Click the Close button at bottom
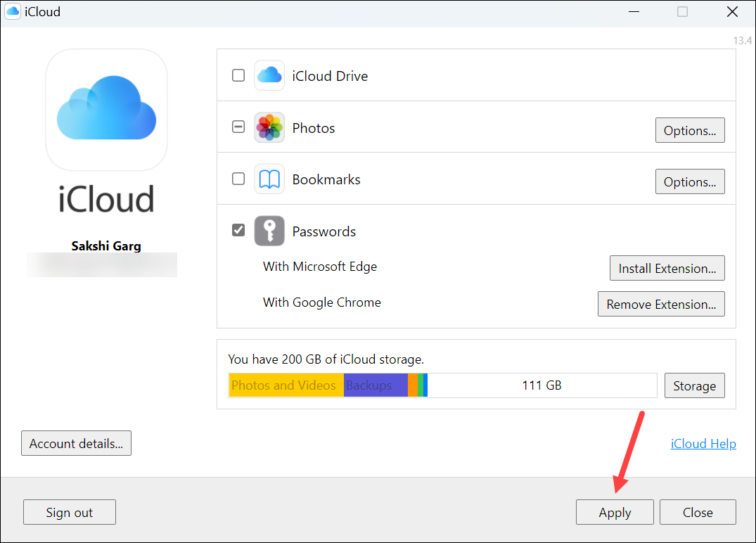Viewport: 756px width, 543px height. tap(698, 512)
